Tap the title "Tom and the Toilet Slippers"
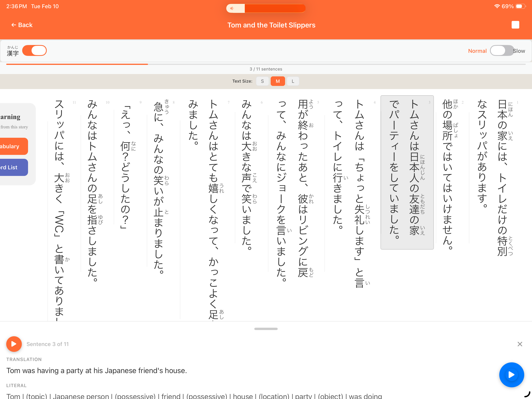Viewport: 532px width, 399px height. pos(271,25)
